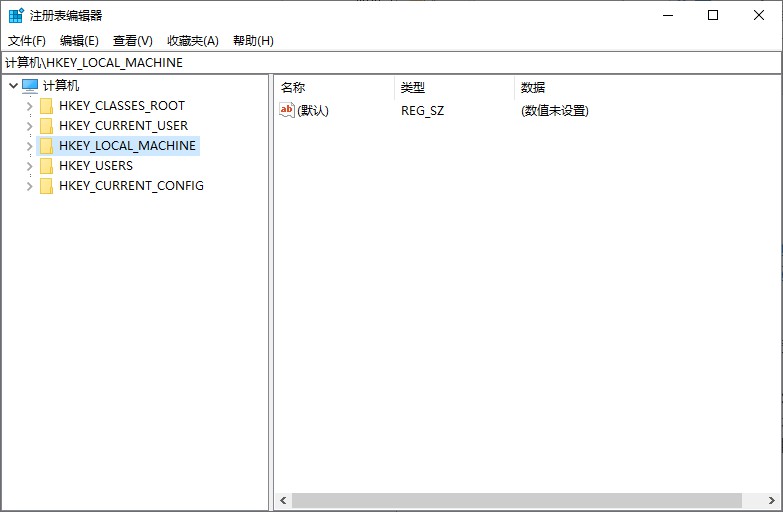Image resolution: width=783 pixels, height=512 pixels.
Task: Click the computer icon at tree root
Action: (x=30, y=86)
